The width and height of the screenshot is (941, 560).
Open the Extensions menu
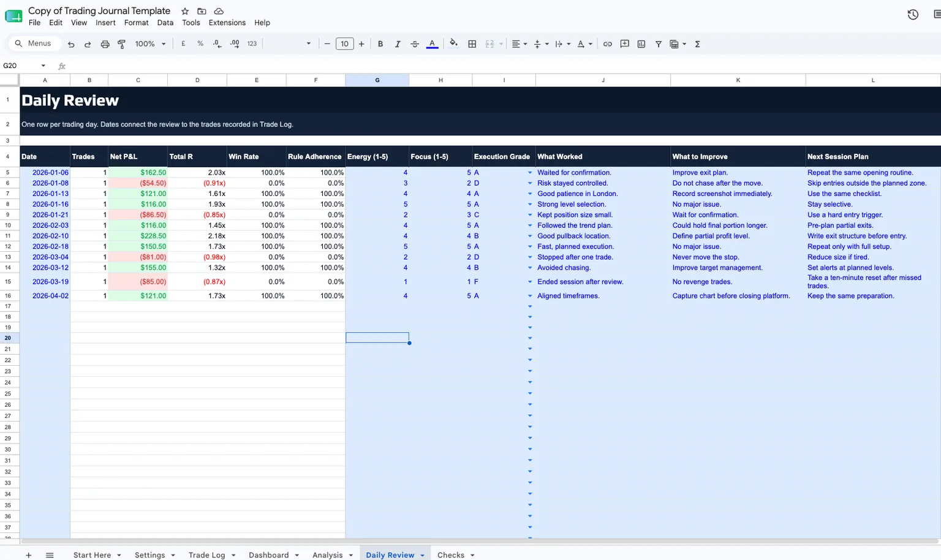click(227, 23)
